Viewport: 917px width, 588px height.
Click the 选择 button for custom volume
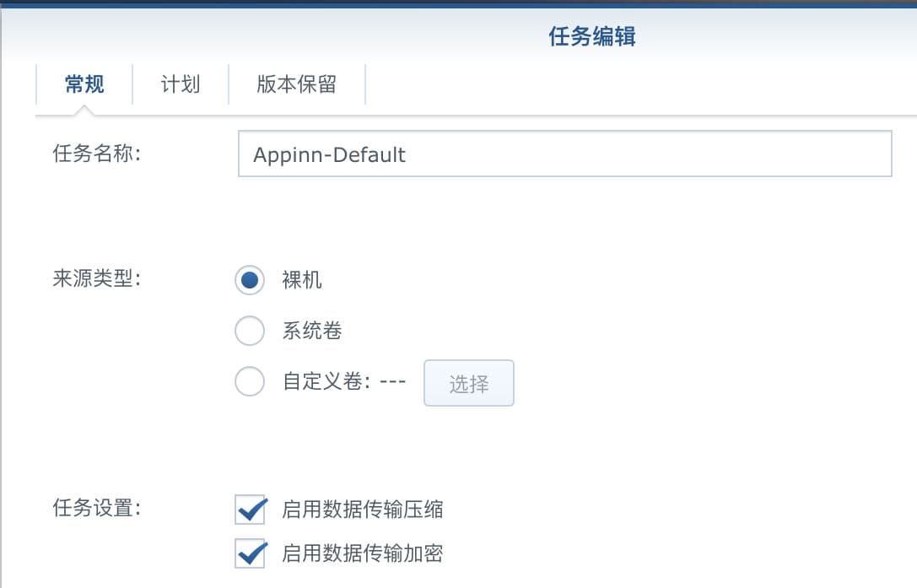pos(469,383)
